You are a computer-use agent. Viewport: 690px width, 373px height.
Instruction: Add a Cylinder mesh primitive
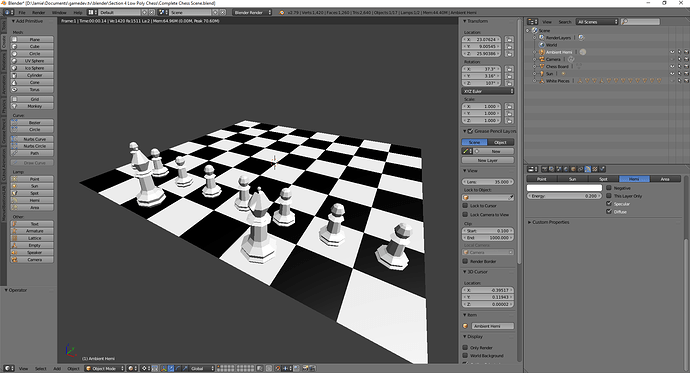[x=32, y=75]
